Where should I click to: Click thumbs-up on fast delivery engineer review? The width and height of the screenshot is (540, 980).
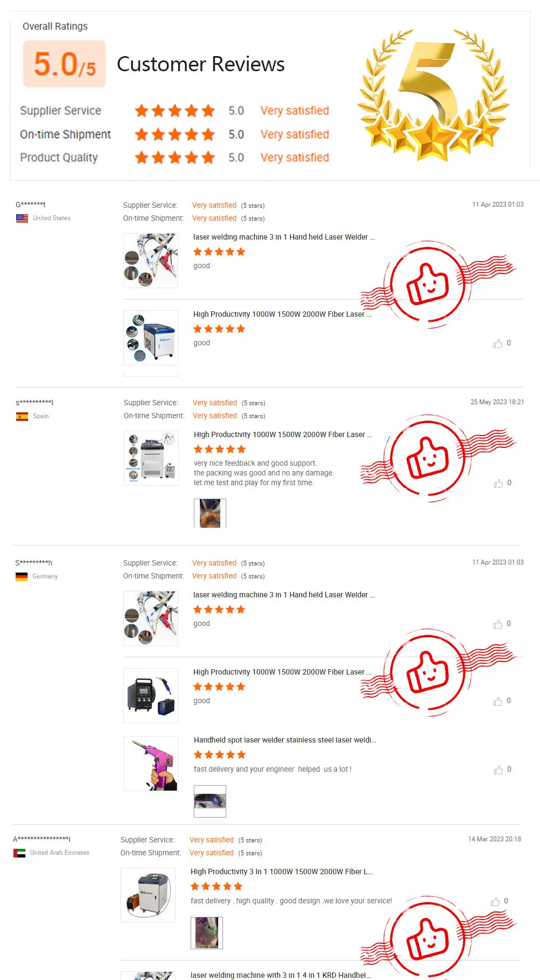pyautogui.click(x=498, y=770)
